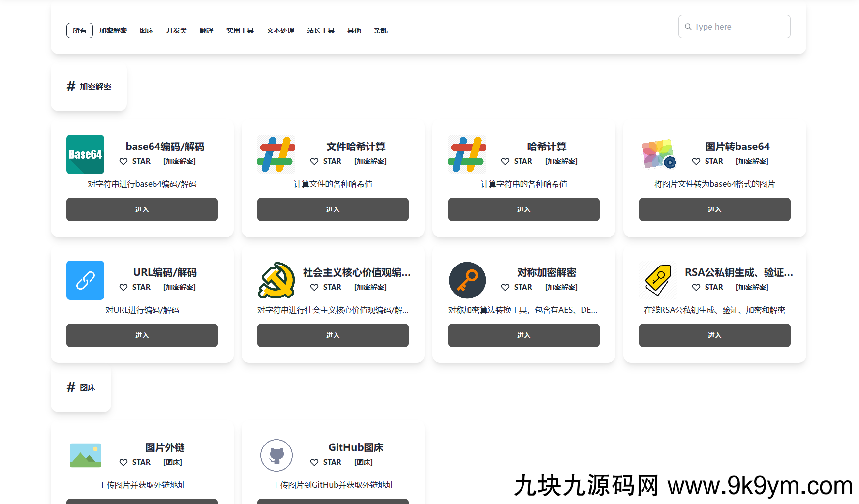Image resolution: width=859 pixels, height=504 pixels.
Task: Click the GitHub octocat icon
Action: click(x=276, y=455)
